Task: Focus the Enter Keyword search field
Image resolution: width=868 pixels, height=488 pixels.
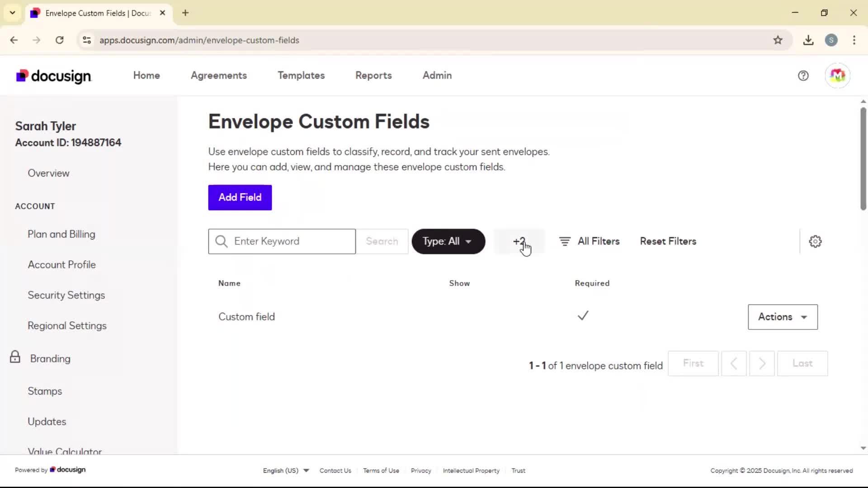Action: [282, 241]
